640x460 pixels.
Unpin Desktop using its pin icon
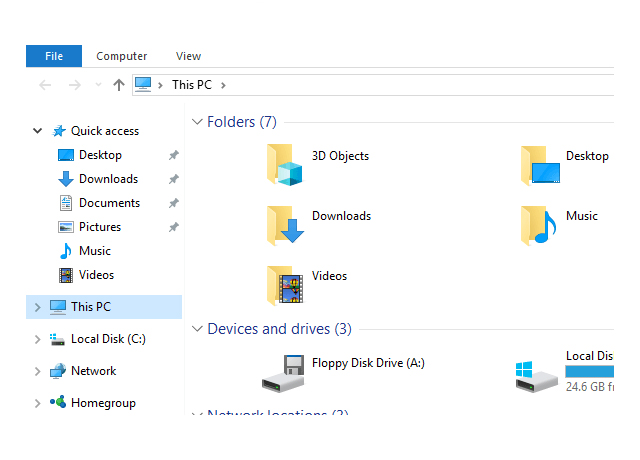coord(174,155)
